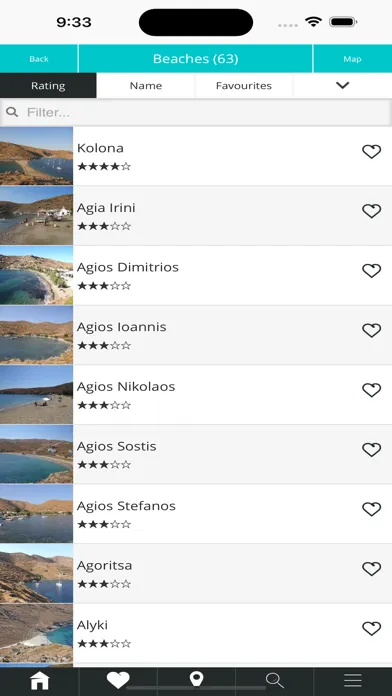Toggle favourite heart for Agios Dimitrios

(x=372, y=271)
